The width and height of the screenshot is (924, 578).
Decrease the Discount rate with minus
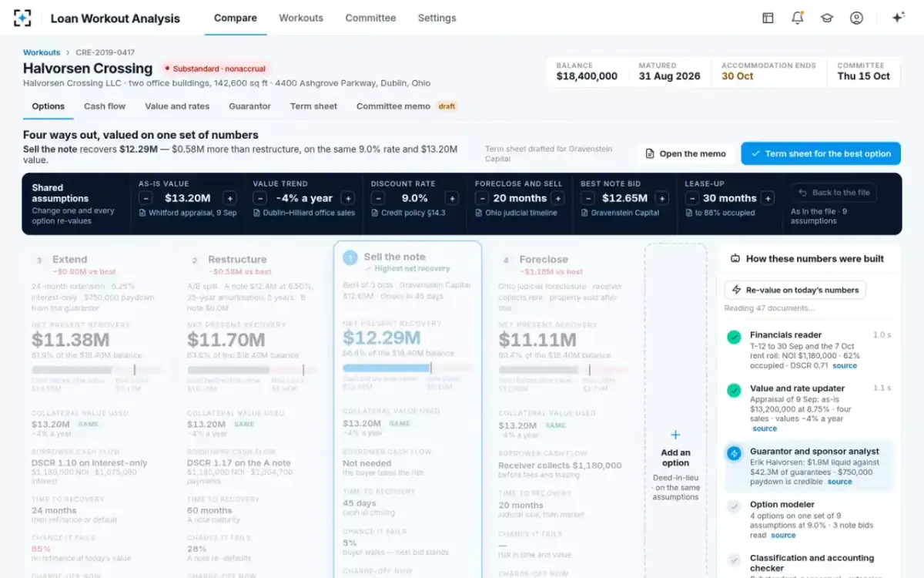pos(378,198)
